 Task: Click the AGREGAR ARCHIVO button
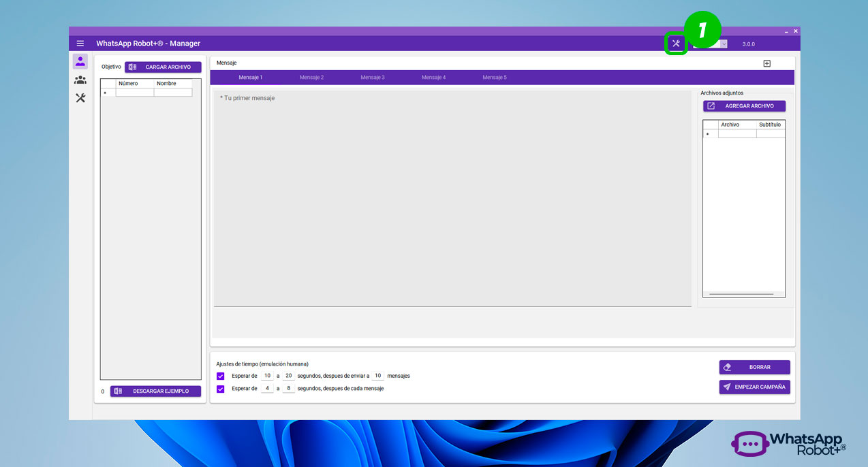pos(744,106)
